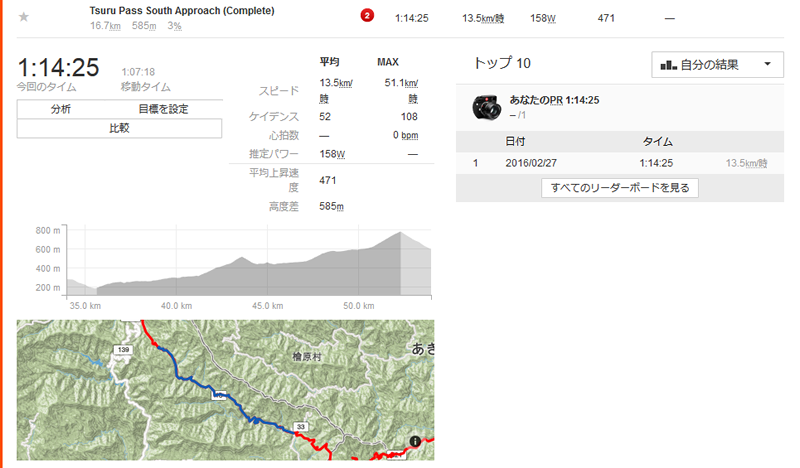Click the red achievement badge numbered 2

[367, 16]
